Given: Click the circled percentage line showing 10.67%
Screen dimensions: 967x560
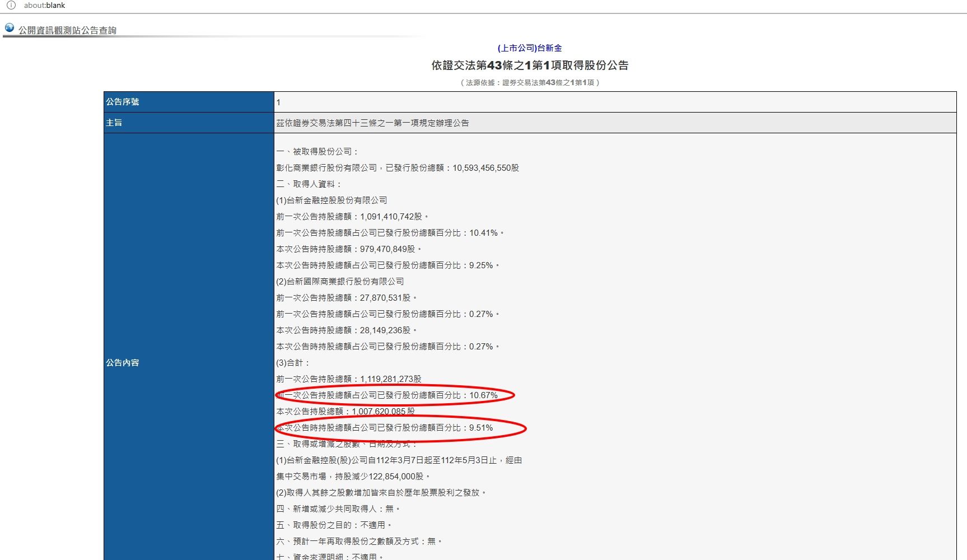Looking at the screenshot, I should (x=387, y=395).
